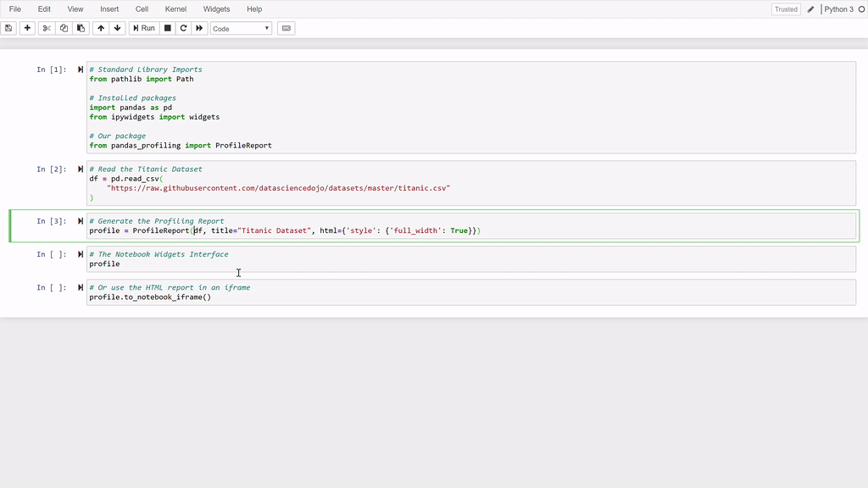Restart the kernel with the refresh icon
The width and height of the screenshot is (868, 488).
point(183,28)
